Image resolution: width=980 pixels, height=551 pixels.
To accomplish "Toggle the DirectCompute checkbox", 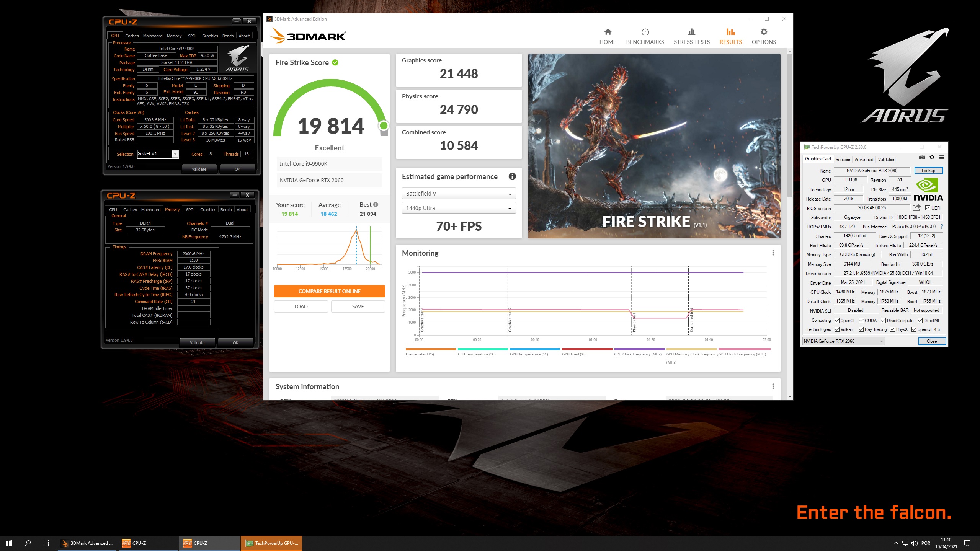I will pos(884,321).
